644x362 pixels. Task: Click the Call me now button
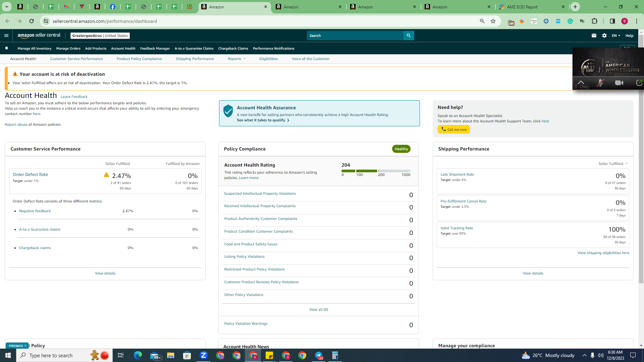453,129
